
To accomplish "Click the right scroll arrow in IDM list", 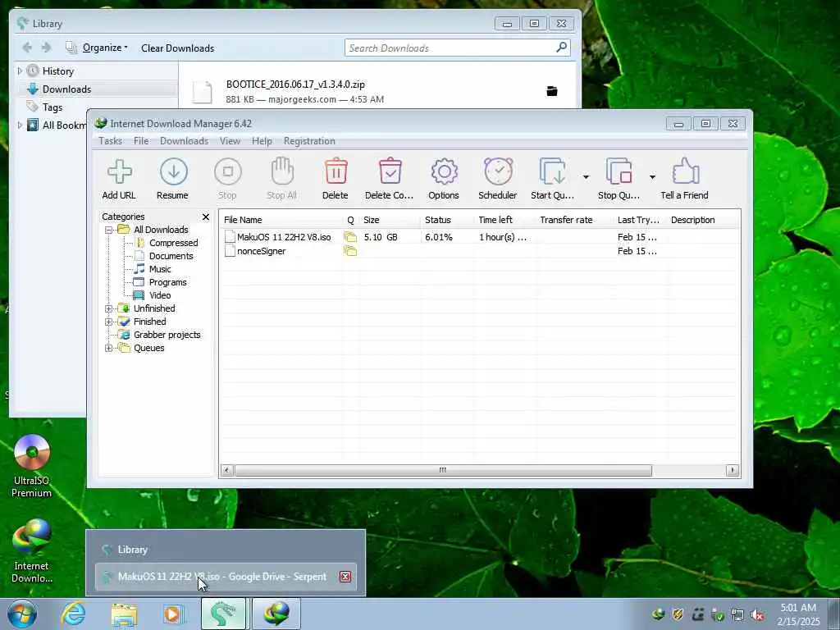I will (x=733, y=470).
